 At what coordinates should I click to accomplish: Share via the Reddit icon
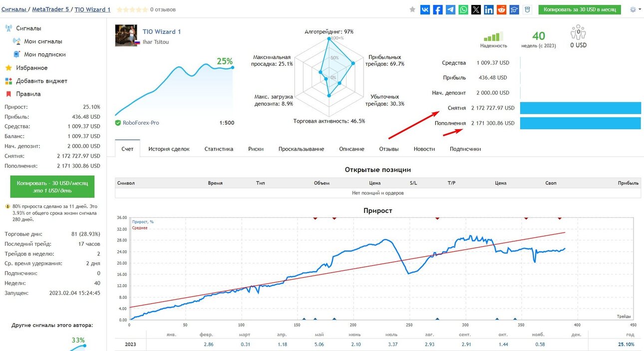click(x=502, y=9)
